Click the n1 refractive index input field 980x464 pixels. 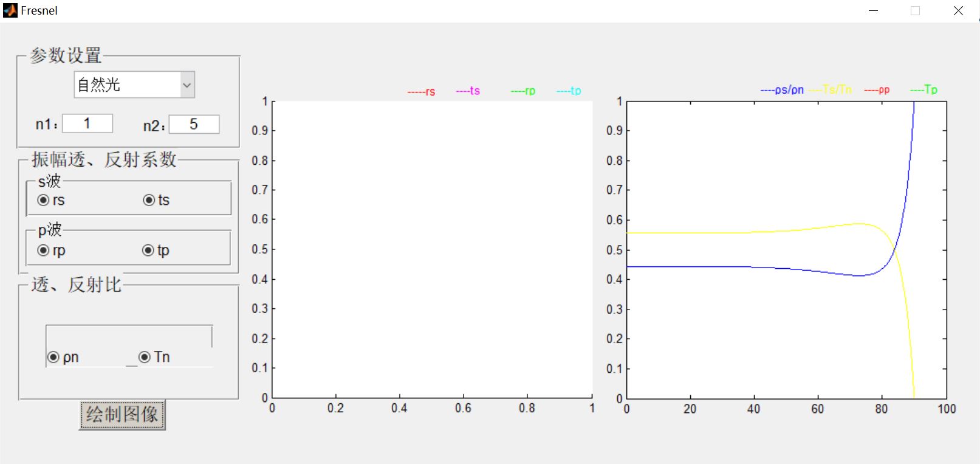pyautogui.click(x=87, y=123)
